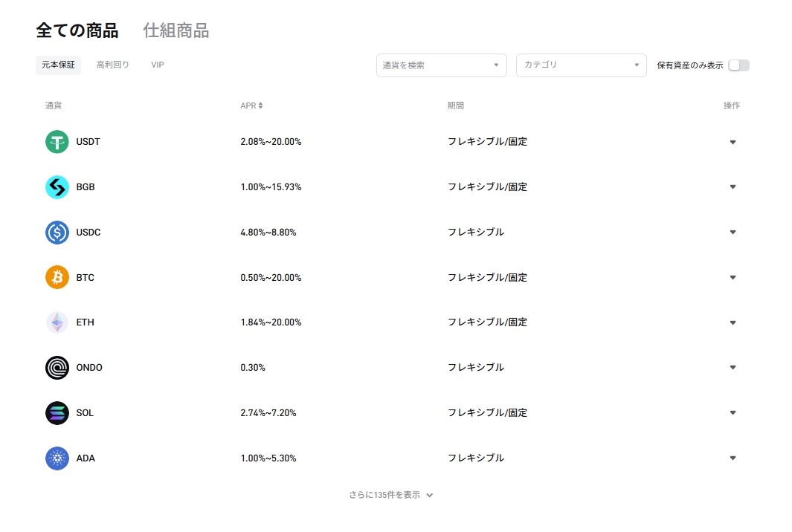
Task: Click the BGB token icon
Action: pyautogui.click(x=57, y=187)
